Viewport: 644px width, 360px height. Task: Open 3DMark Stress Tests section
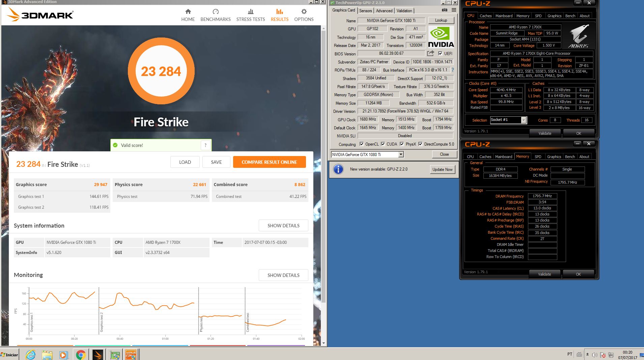[251, 15]
